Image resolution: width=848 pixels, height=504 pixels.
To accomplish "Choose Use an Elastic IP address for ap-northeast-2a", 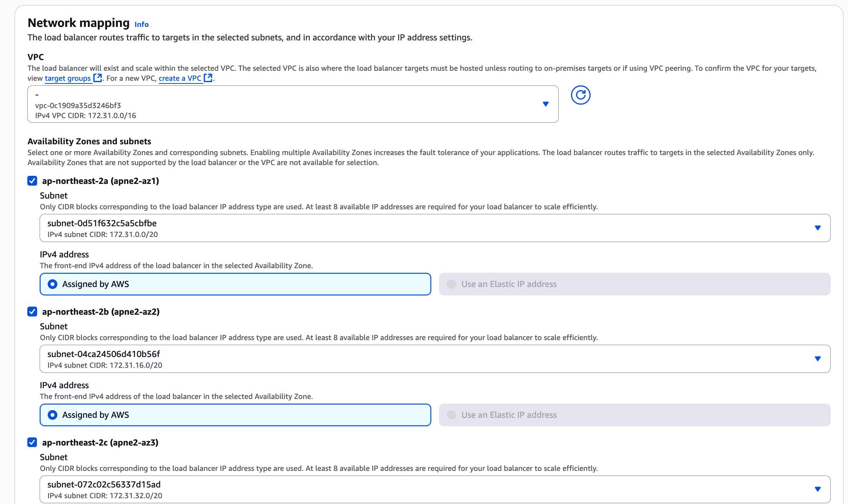I will point(452,284).
